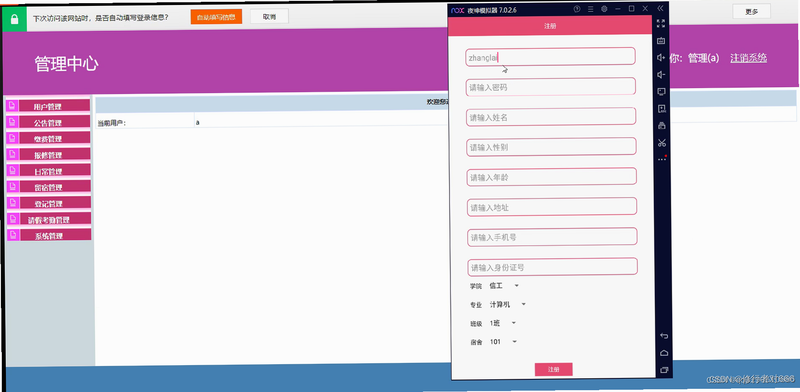Take screenshot with Nox scissors icon
Viewport: 800px width, 392px height.
pyautogui.click(x=662, y=142)
